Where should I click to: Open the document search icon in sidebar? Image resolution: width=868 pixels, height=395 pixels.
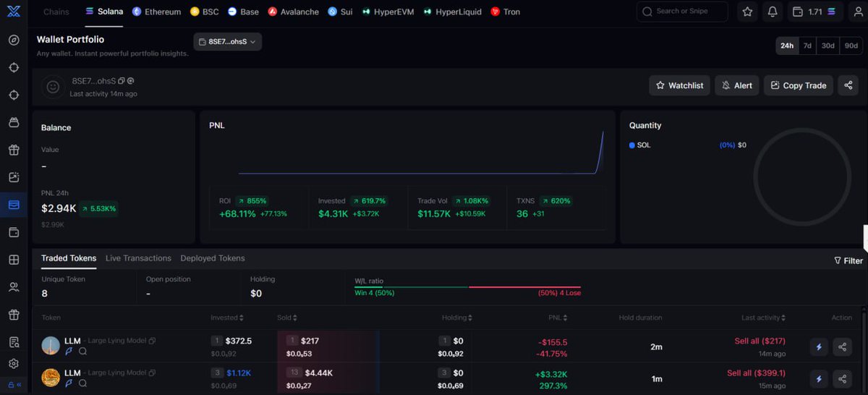(14, 342)
